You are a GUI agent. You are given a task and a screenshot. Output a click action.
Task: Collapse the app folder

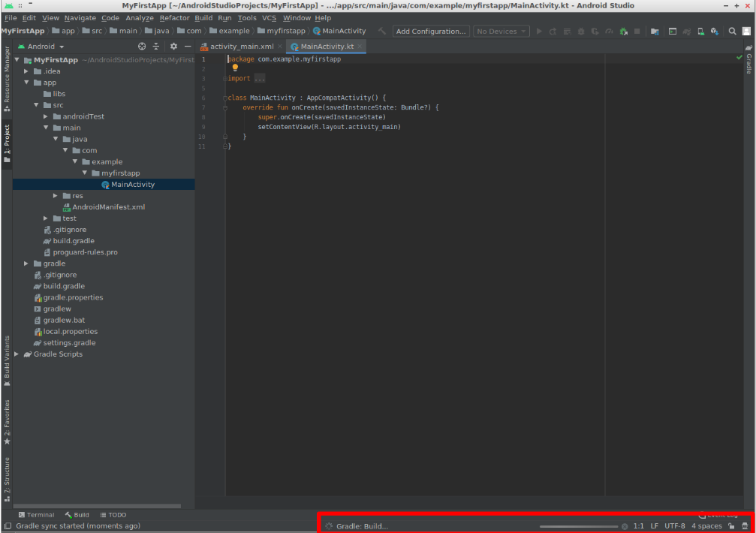tap(26, 83)
